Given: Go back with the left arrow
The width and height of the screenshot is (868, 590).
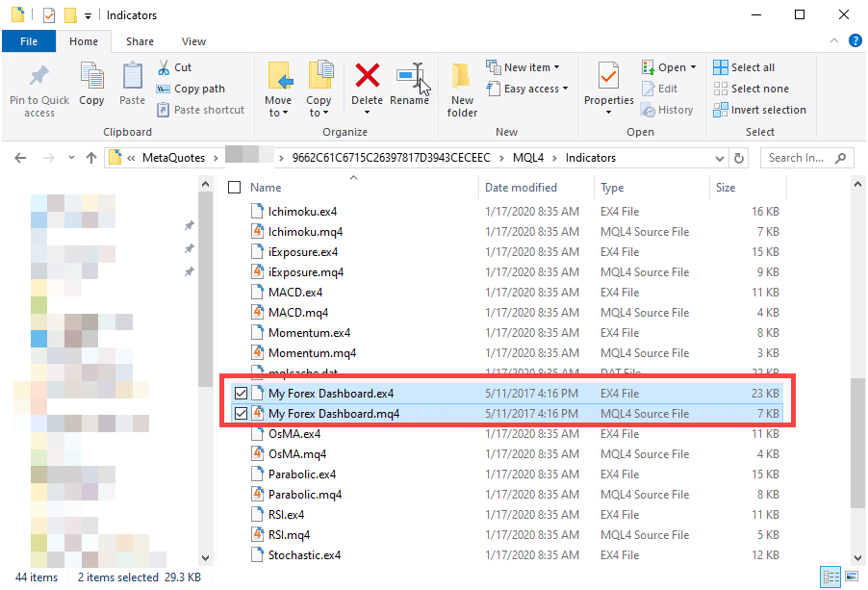Looking at the screenshot, I should [x=20, y=158].
